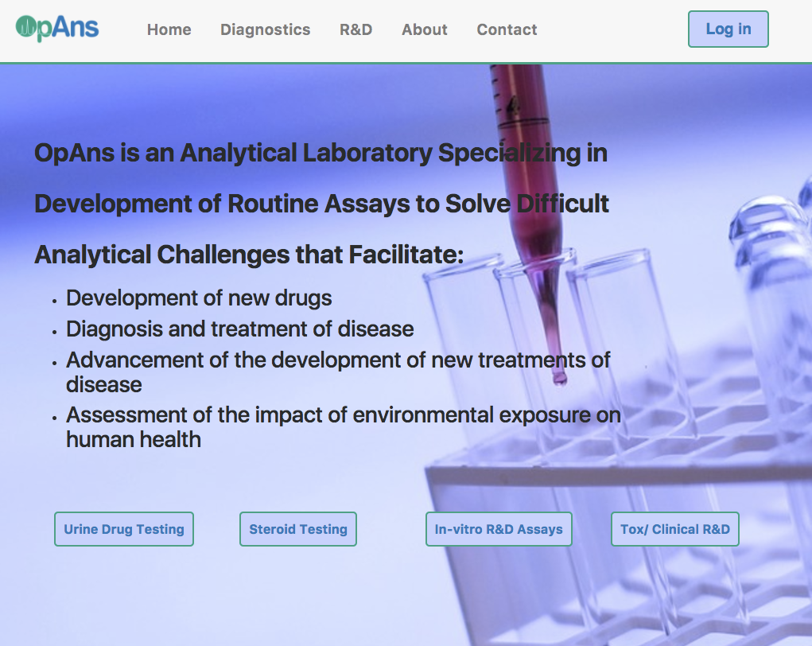
Task: Open the Contact page
Action: coord(507,29)
